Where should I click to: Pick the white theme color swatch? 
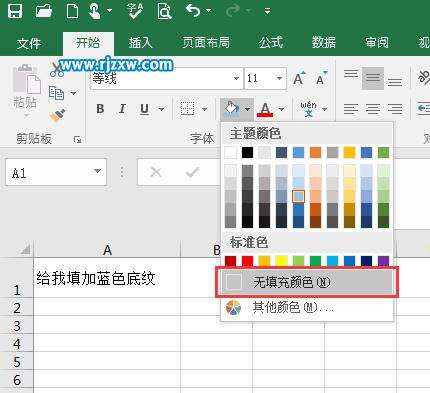click(230, 153)
